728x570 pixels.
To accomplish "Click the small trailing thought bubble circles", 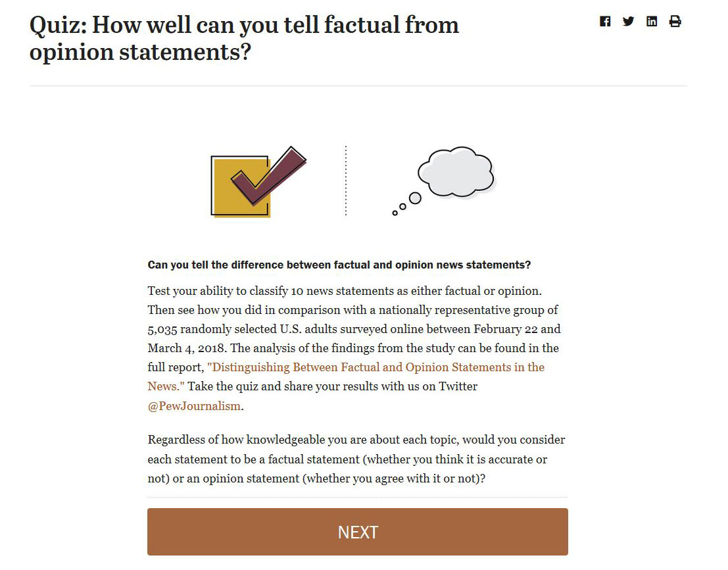I will click(x=406, y=205).
